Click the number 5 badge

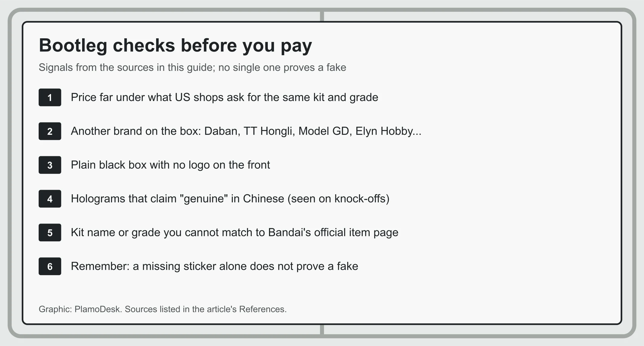coord(50,233)
